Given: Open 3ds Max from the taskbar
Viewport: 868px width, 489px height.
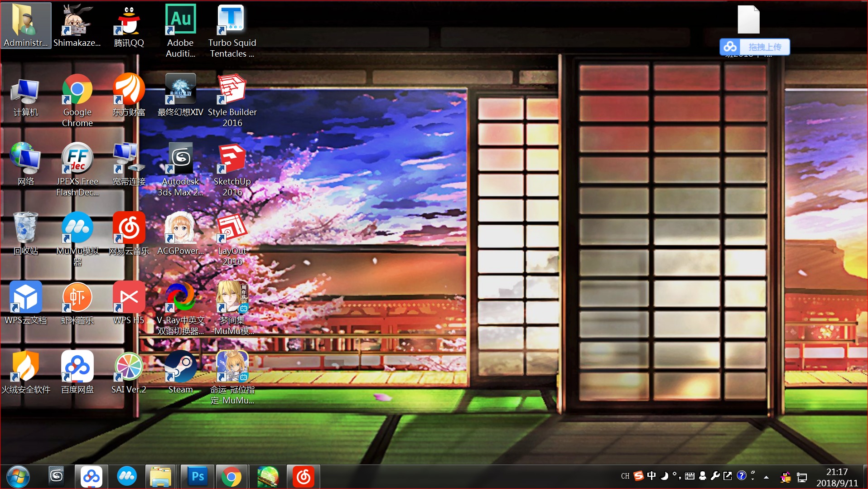Looking at the screenshot, I should (x=56, y=476).
